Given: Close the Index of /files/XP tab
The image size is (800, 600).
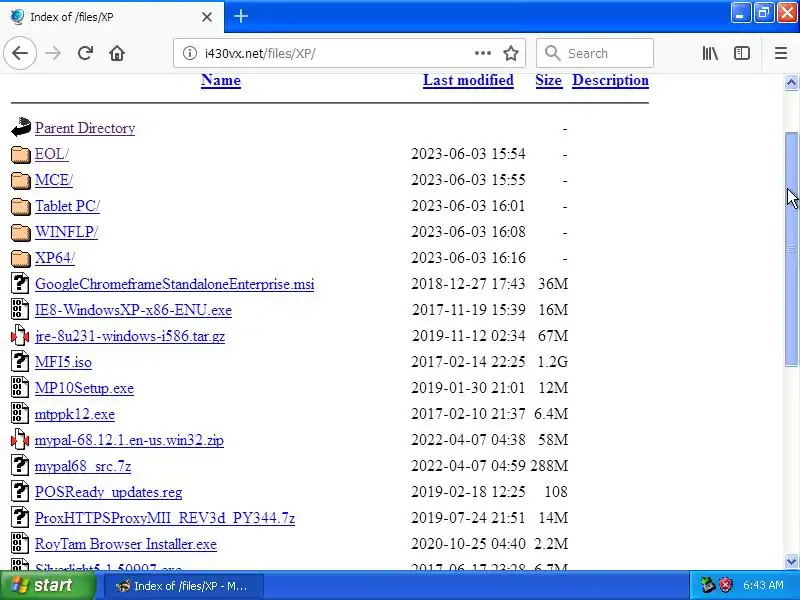Looking at the screenshot, I should coord(207,17).
